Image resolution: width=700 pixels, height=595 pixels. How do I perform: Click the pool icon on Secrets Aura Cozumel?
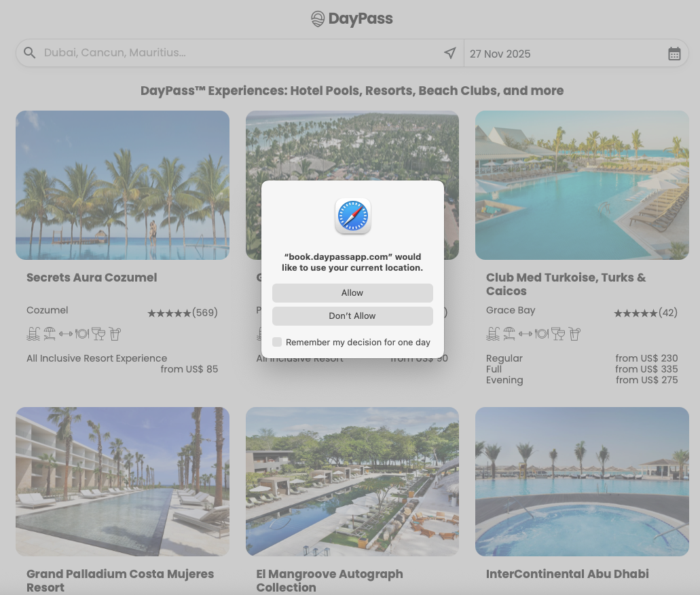33,334
